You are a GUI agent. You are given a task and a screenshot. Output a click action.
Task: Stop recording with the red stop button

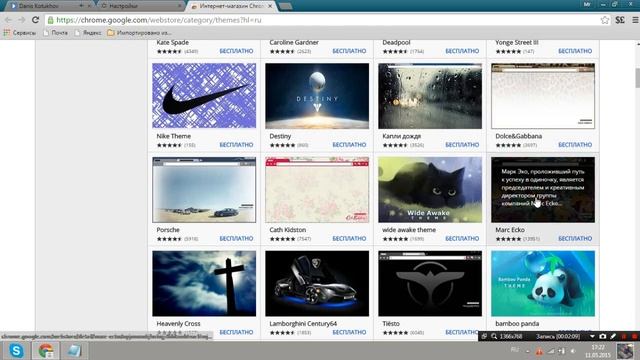coord(635,336)
